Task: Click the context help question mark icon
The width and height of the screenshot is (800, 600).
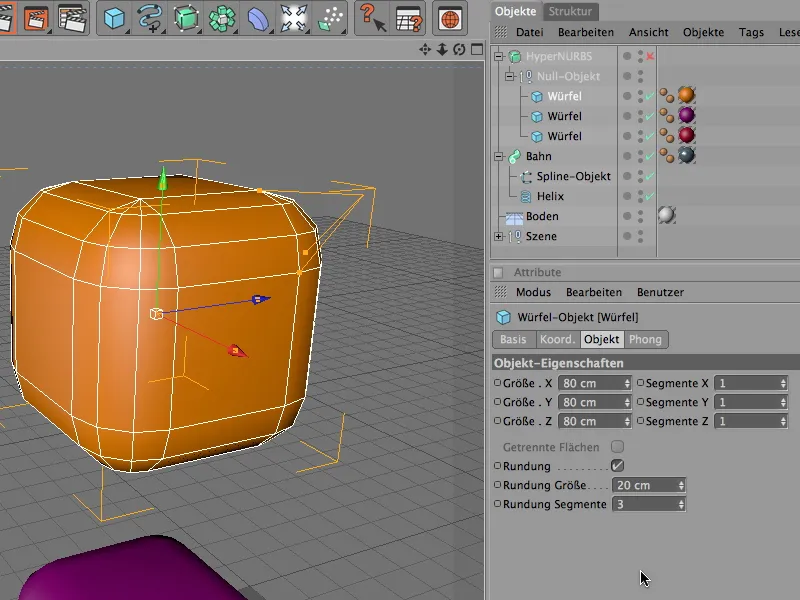Action: 372,18
